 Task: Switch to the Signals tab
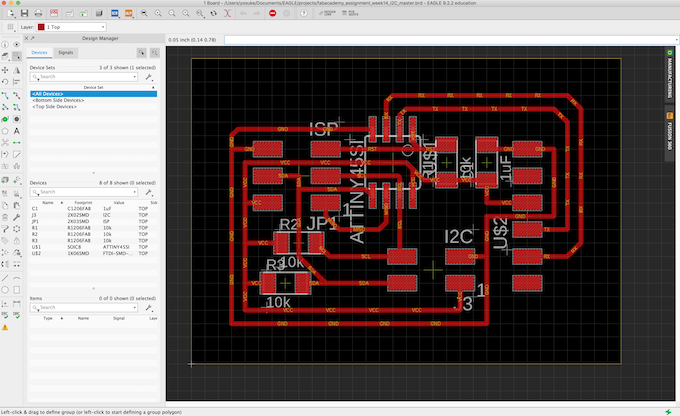(66, 51)
